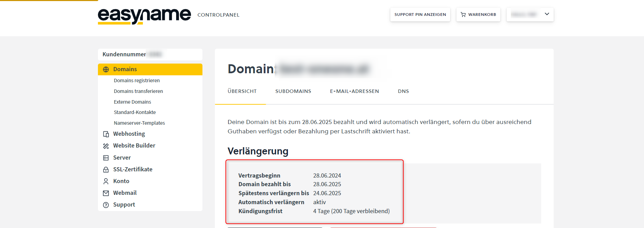Click the shopping cart icon in Warenkorb
644x228 pixels.
(463, 15)
